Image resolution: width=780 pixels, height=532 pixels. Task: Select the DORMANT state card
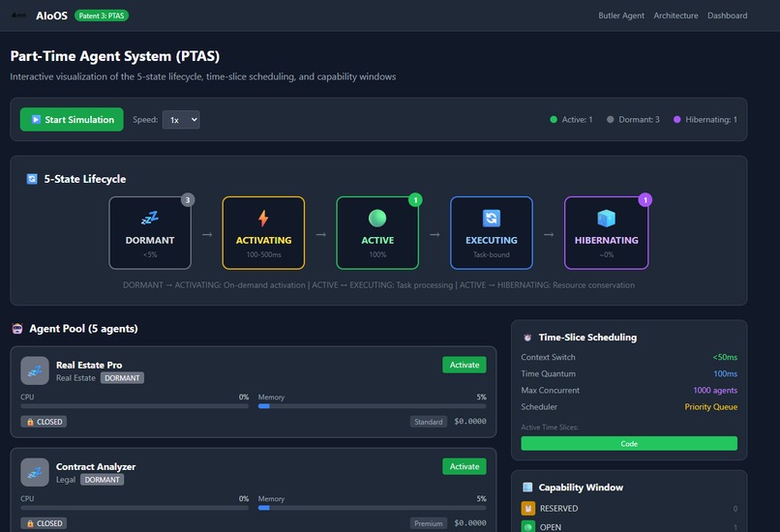point(150,233)
